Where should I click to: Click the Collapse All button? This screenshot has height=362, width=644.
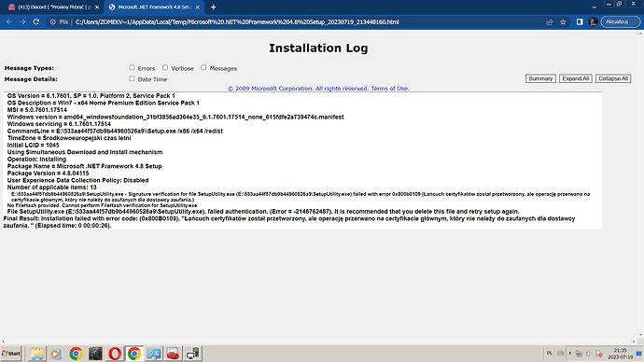point(613,78)
